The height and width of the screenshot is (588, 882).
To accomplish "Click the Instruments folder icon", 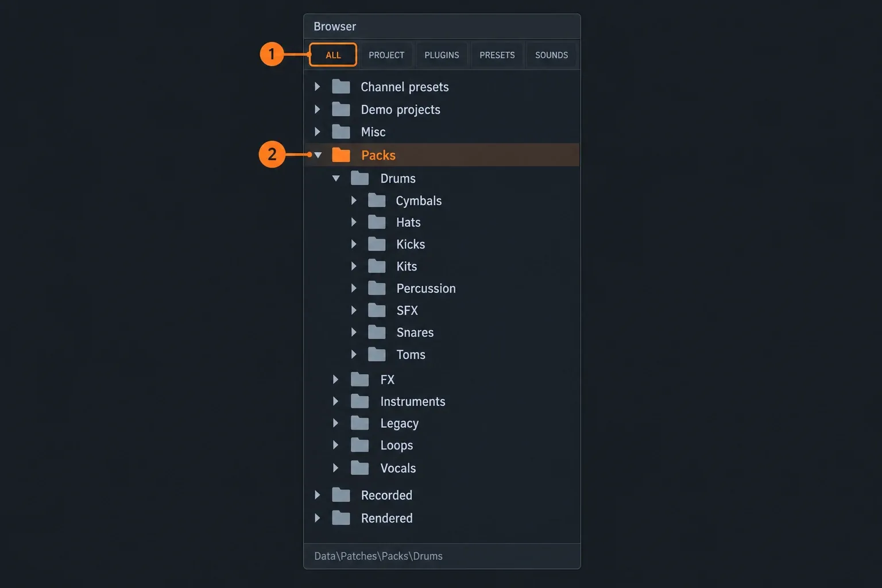I will (x=359, y=401).
